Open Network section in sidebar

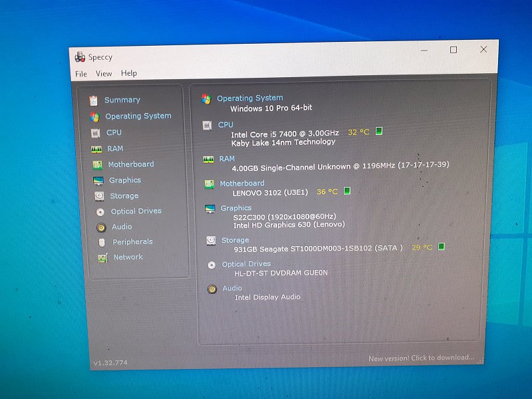pyautogui.click(x=128, y=257)
